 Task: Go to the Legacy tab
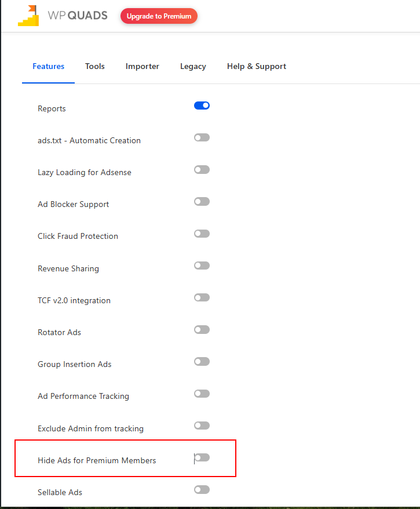(193, 66)
